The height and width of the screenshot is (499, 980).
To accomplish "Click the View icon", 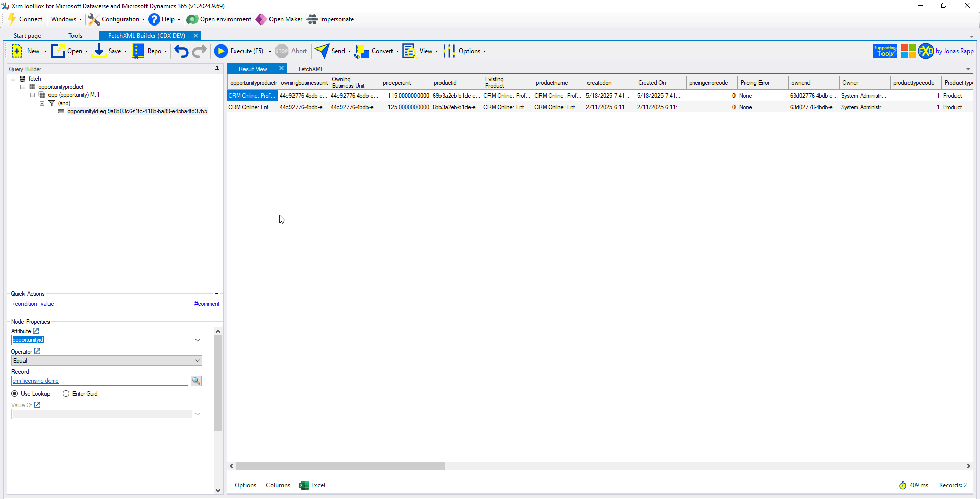I will 409,51.
